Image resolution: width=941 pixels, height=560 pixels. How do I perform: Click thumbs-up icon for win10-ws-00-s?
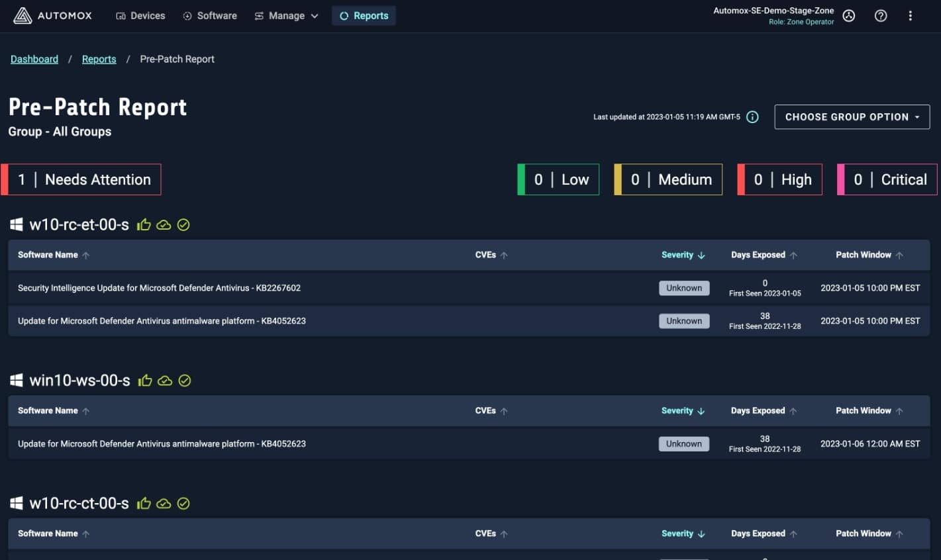[x=145, y=381]
